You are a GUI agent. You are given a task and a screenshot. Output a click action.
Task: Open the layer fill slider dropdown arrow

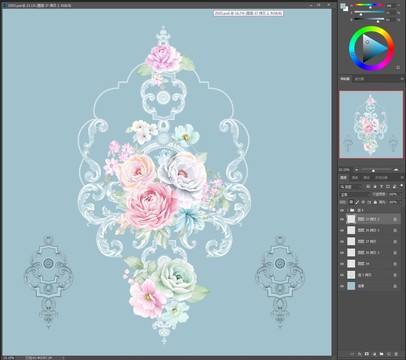point(401,202)
